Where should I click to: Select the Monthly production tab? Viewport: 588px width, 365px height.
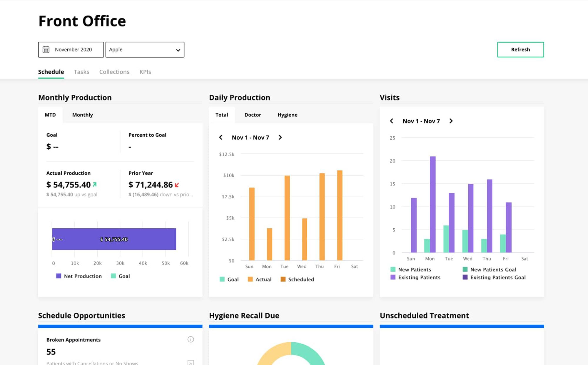(x=82, y=115)
